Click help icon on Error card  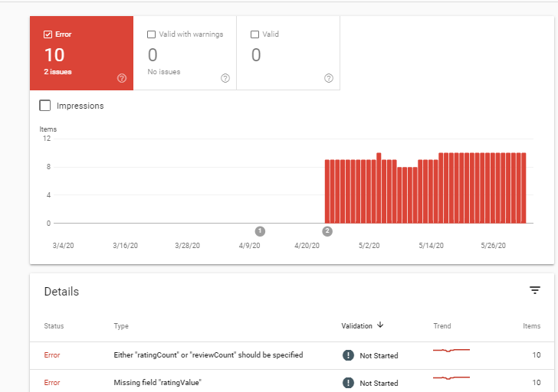tap(122, 78)
